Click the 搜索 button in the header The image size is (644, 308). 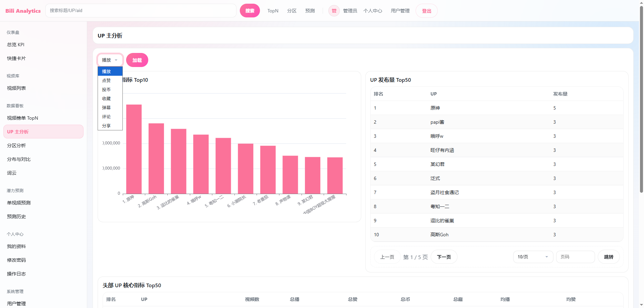(250, 11)
